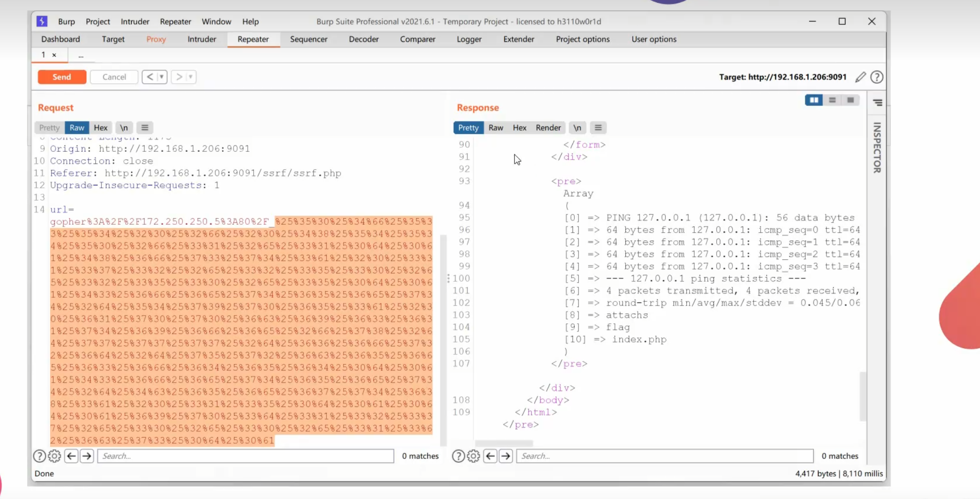
Task: Open the Intruder menu in menu bar
Action: [135, 21]
